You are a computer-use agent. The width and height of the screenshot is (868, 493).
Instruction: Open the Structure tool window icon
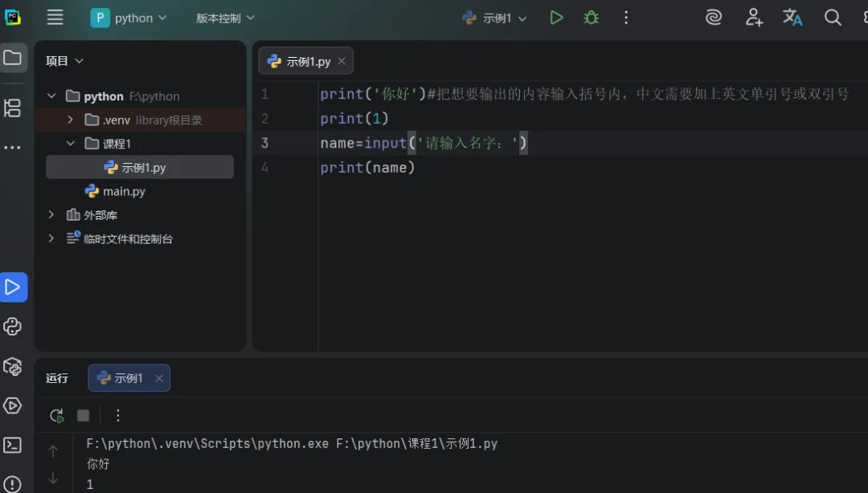pos(12,108)
